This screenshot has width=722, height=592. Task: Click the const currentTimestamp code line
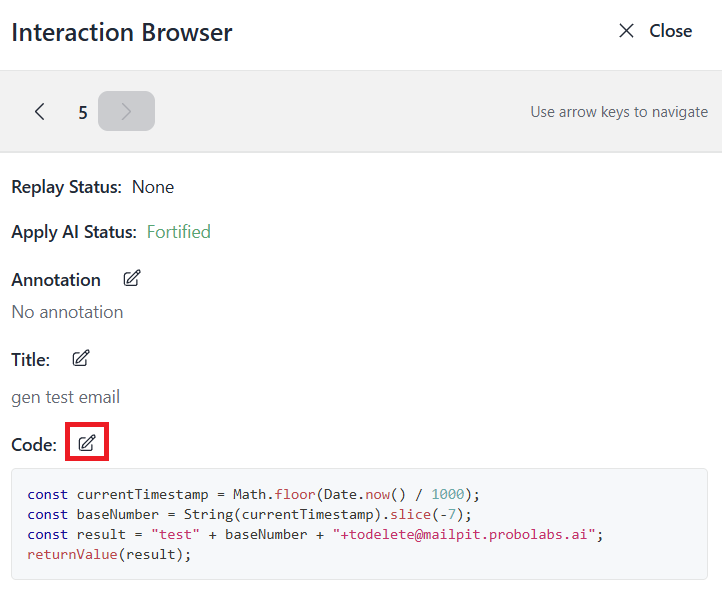point(254,494)
